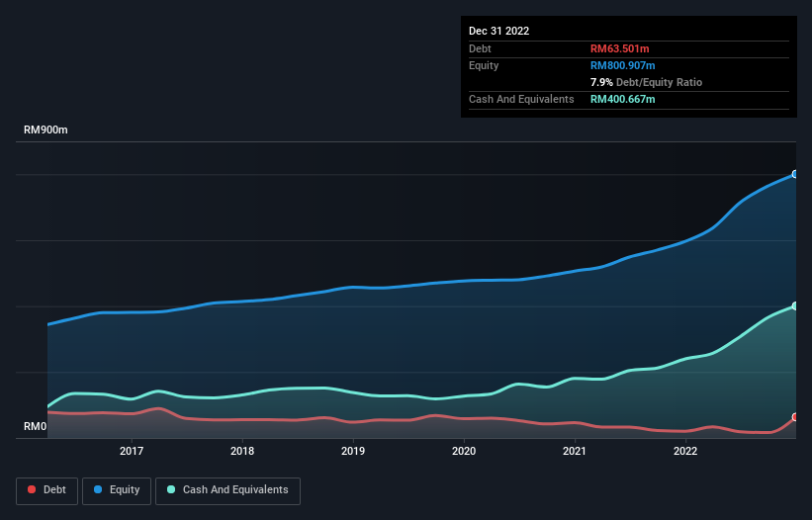Click the RM400.667m cash value
The image size is (812, 520).
coord(623,99)
